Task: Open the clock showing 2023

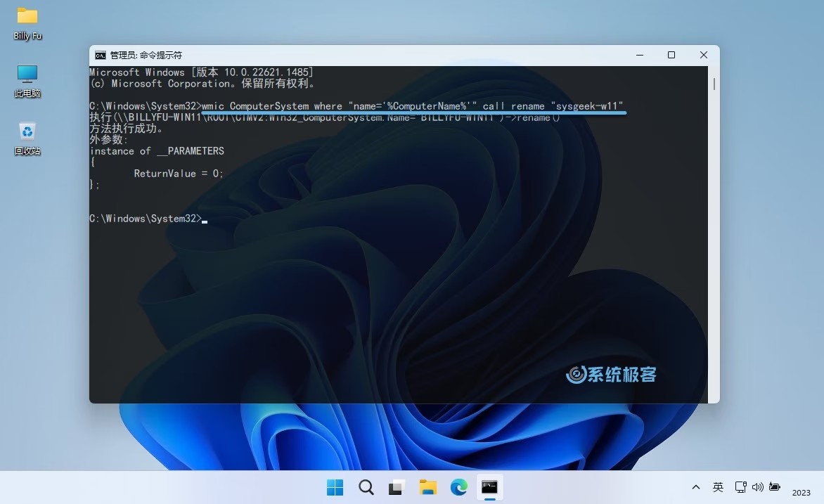Action: pos(802,493)
